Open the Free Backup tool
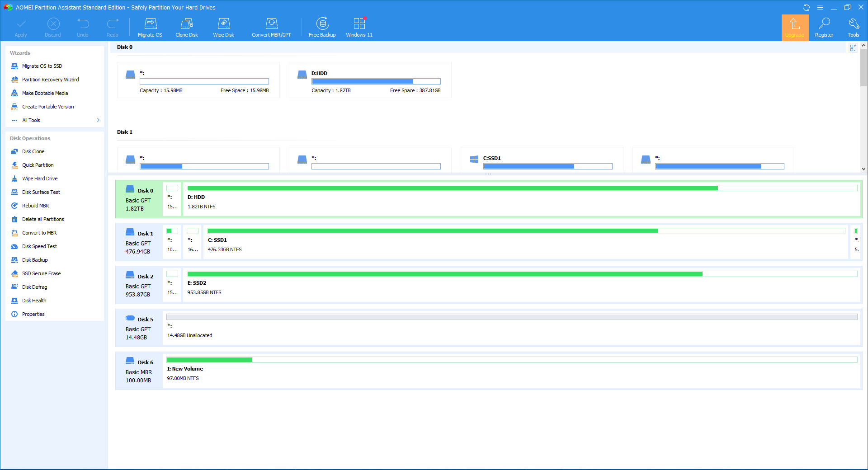The image size is (868, 470). [x=322, y=28]
